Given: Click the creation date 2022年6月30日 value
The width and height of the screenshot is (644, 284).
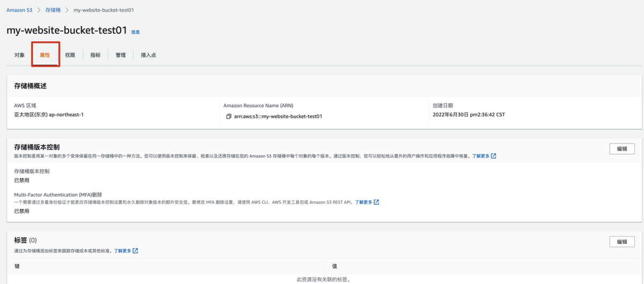Looking at the screenshot, I should pyautogui.click(x=469, y=115).
